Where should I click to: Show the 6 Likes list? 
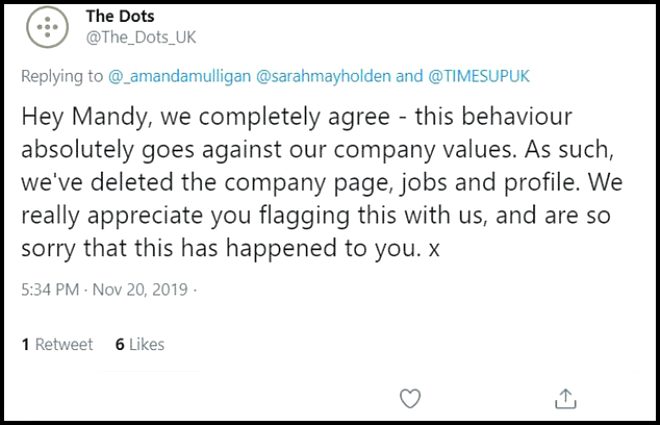140,344
